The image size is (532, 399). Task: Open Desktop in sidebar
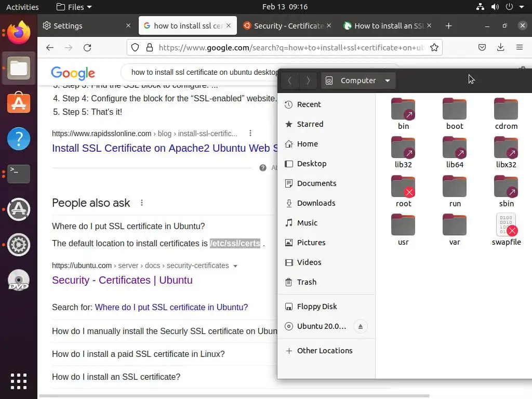tap(326, 164)
